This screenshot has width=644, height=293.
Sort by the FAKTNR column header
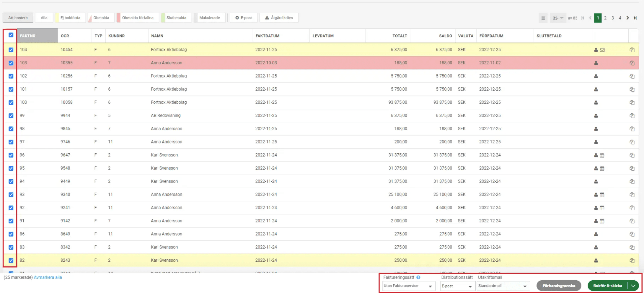pos(37,36)
